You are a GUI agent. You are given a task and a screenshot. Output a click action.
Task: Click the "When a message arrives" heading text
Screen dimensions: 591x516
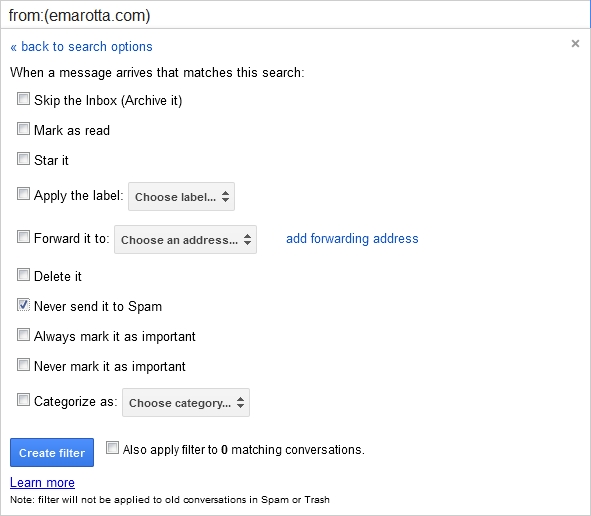pyautogui.click(x=157, y=72)
